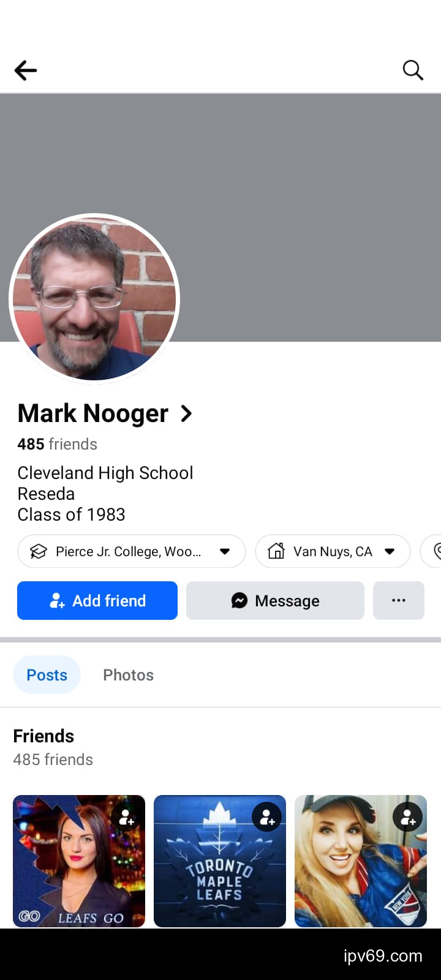Expand Van Nuys, CA dropdown arrow
Screen dimensions: 441x980
pyautogui.click(x=390, y=551)
